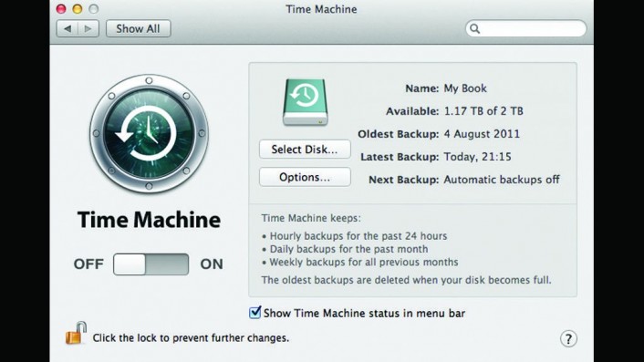Open help with the question mark button
Viewport: 644px width, 362px height.
[568, 339]
